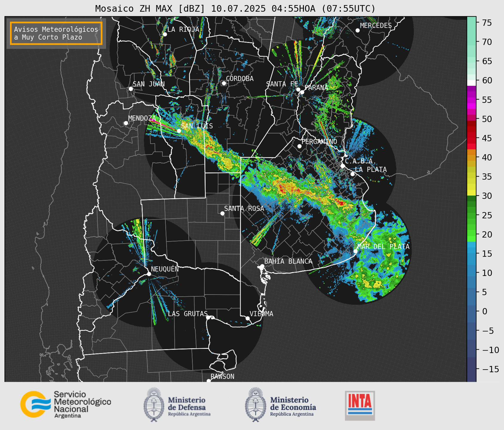
Task: Click the MERCEDES city marker dot
Action: coord(358,30)
